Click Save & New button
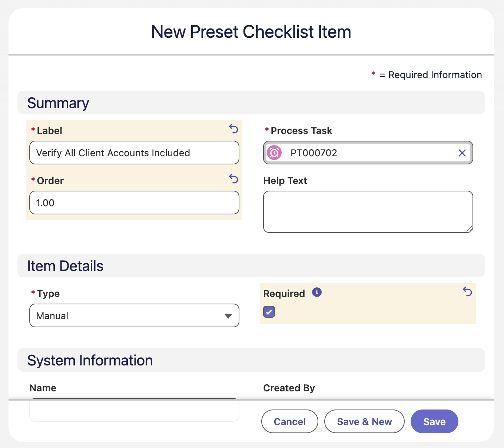This screenshot has height=448, width=504. [x=364, y=421]
